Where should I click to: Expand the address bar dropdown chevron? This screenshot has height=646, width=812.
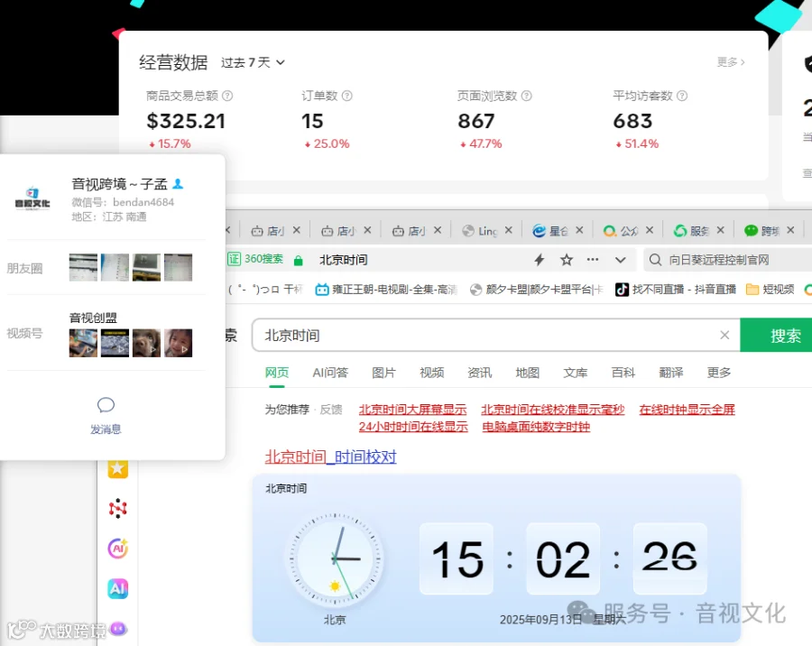point(621,260)
